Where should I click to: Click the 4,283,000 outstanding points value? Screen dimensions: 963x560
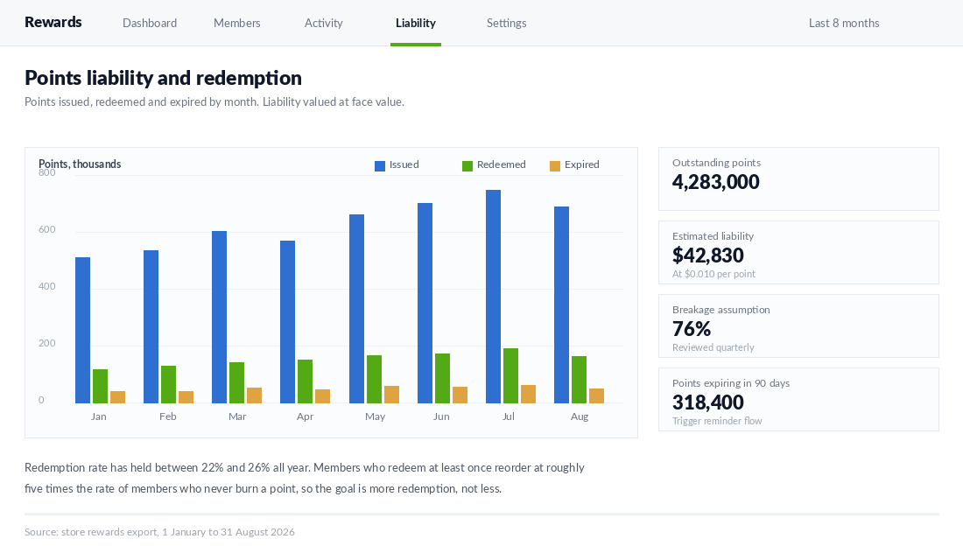[715, 182]
